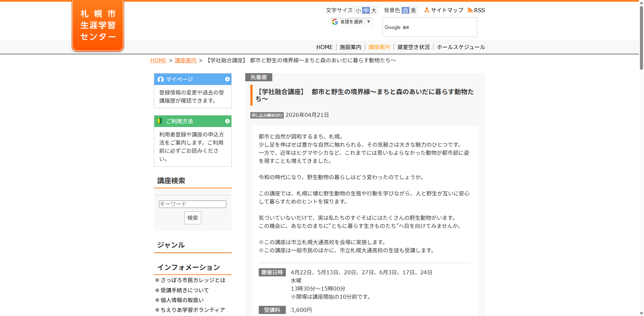Click the Google G icon in language selector
Viewport: 644px width, 316px height.
(335, 22)
